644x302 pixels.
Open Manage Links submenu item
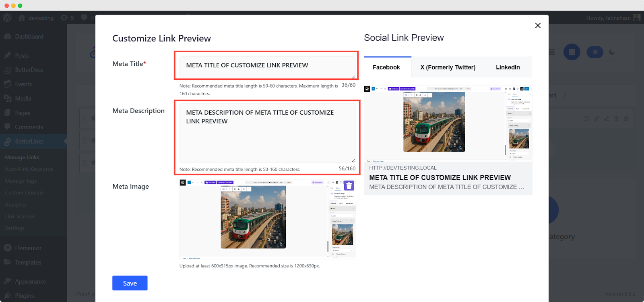[x=22, y=158]
